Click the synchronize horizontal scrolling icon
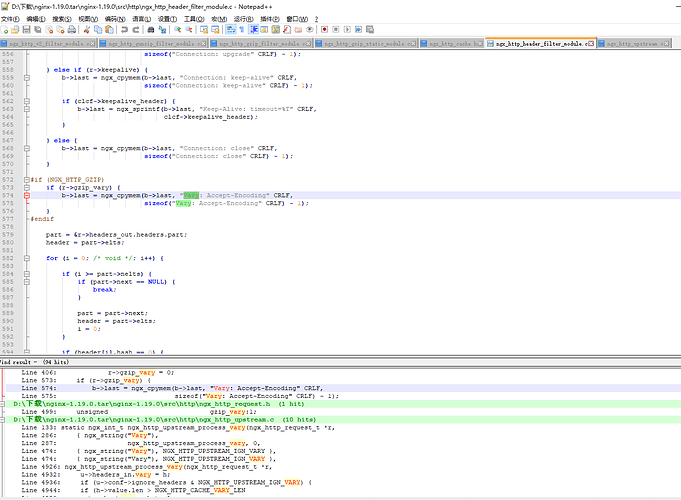 [215, 30]
